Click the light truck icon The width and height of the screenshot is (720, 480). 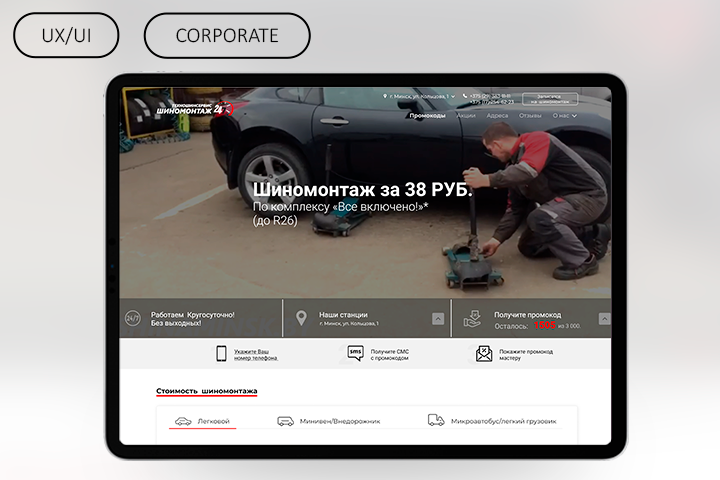coord(436,420)
